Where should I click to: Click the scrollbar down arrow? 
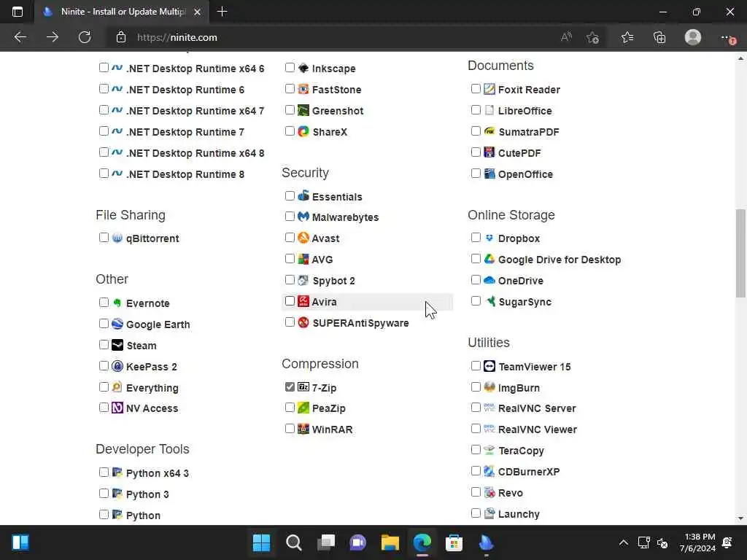pos(741,518)
